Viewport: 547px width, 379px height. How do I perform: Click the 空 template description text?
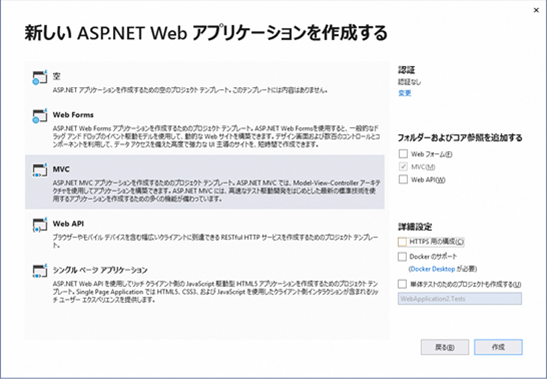click(190, 90)
